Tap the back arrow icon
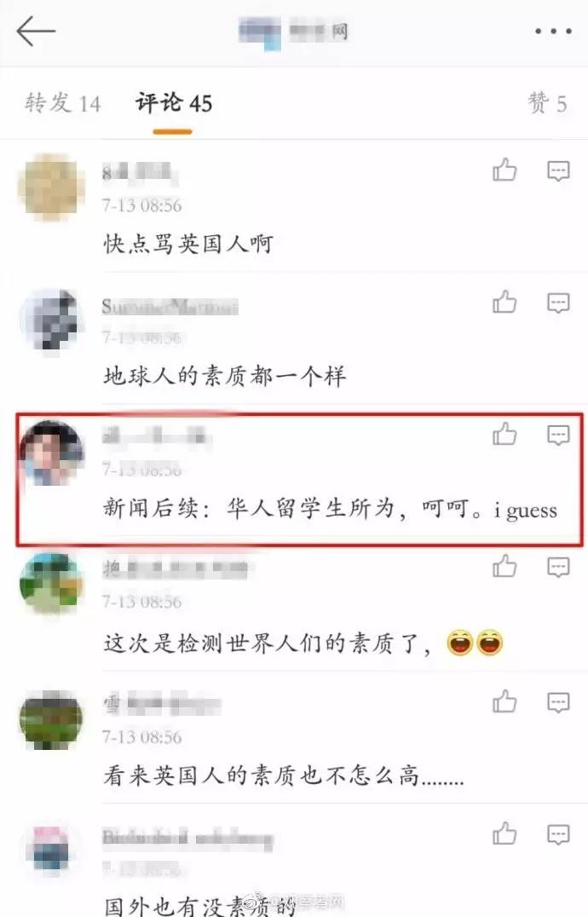The image size is (588, 917). coord(36,31)
